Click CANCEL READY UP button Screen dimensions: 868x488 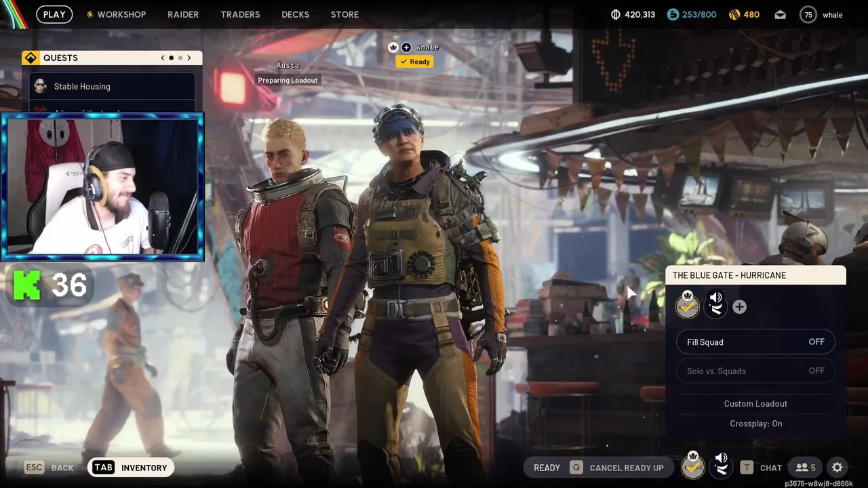tap(627, 468)
